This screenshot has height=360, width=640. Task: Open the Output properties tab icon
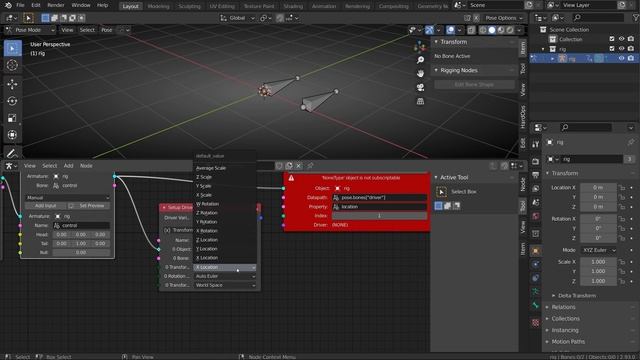536,175
